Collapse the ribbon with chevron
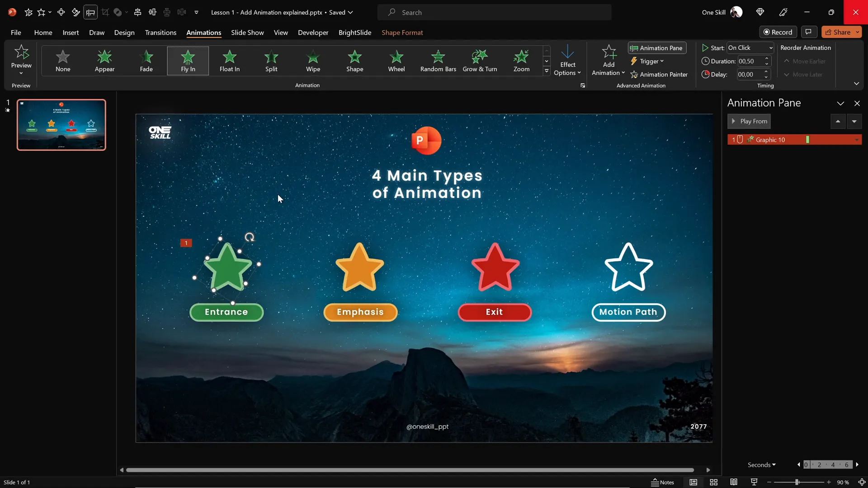This screenshot has height=488, width=868. pos(856,84)
